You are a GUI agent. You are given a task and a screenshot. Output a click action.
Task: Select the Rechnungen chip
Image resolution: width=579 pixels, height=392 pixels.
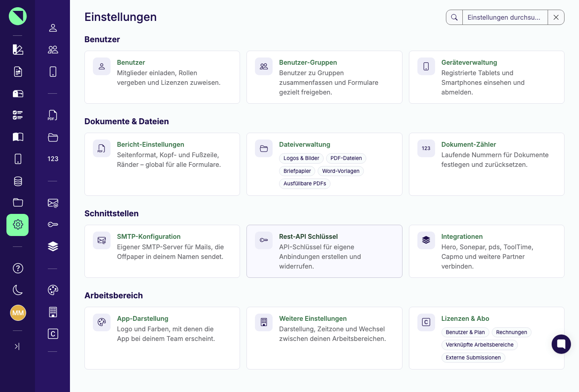511,332
